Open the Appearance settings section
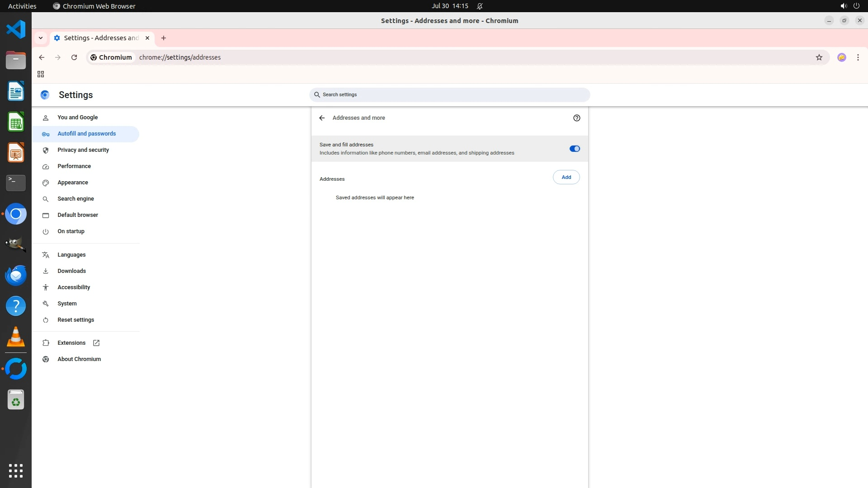The width and height of the screenshot is (868, 488). pyautogui.click(x=73, y=183)
